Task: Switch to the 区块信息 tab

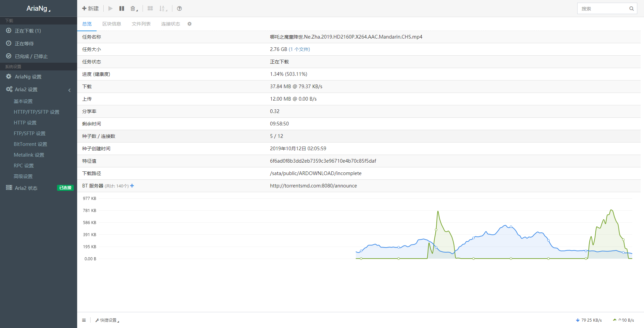Action: pos(112,24)
